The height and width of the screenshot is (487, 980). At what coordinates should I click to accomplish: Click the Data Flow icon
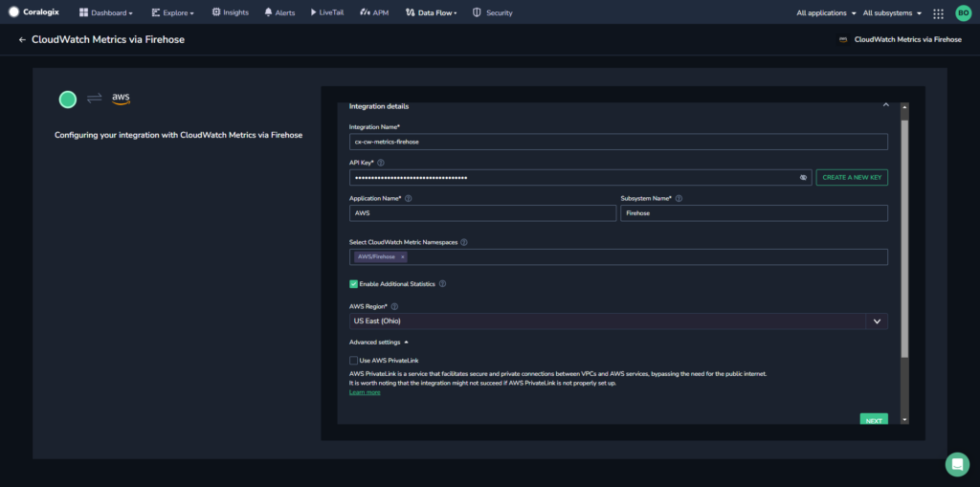(x=410, y=12)
